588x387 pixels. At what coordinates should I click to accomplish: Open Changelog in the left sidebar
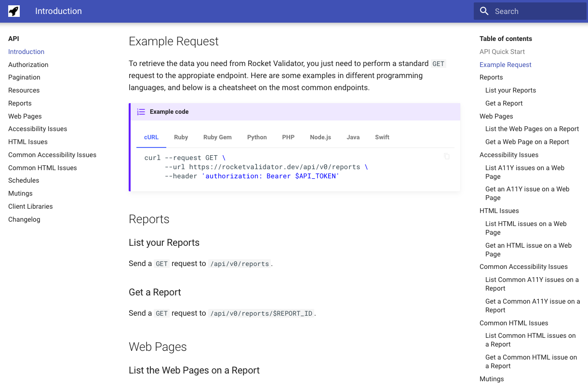click(x=24, y=219)
